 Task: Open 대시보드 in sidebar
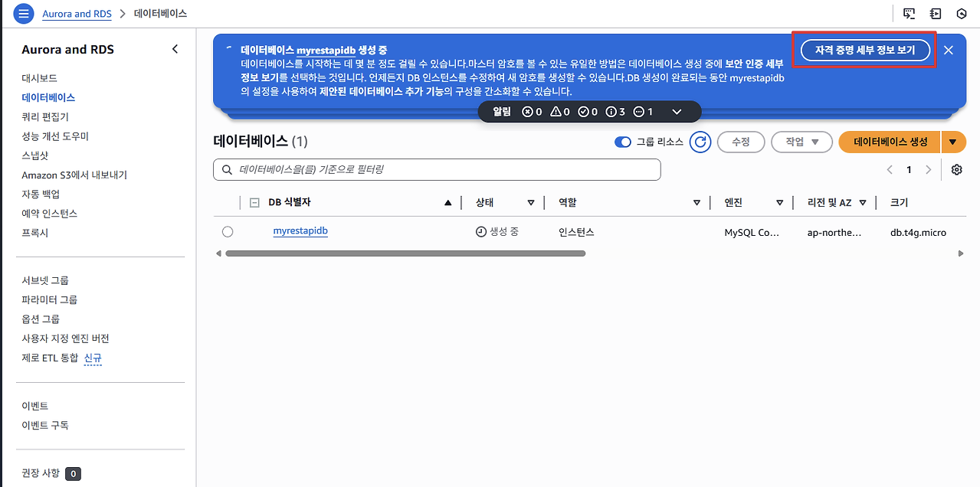pos(39,78)
